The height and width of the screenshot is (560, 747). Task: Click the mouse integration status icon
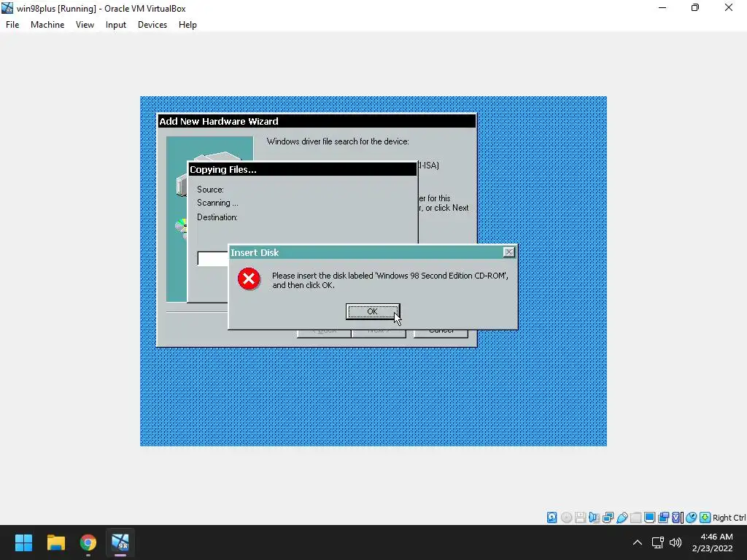[x=692, y=518]
